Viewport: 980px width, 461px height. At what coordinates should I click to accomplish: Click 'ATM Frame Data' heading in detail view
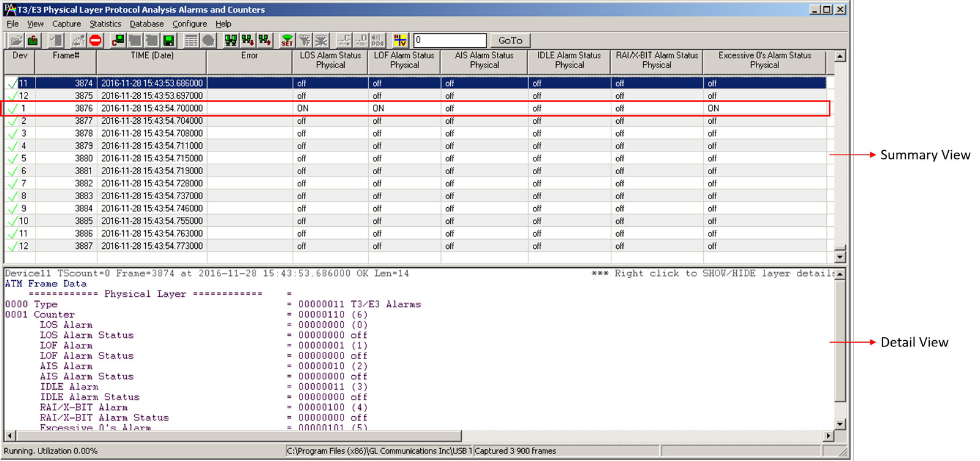point(45,284)
